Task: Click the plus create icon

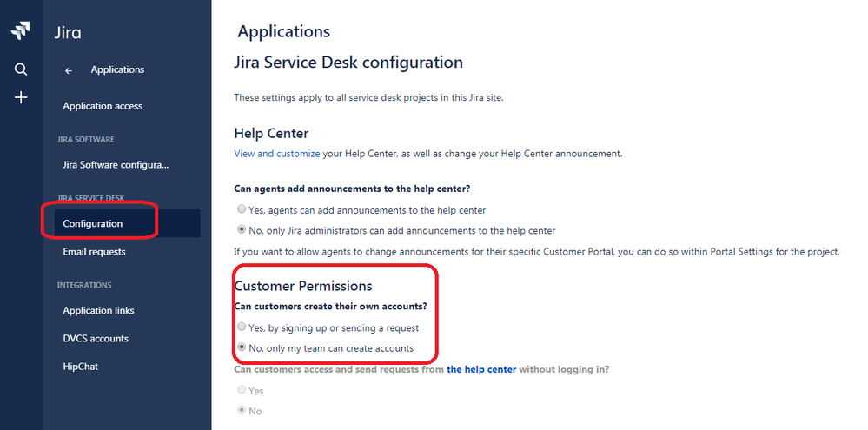Action: click(21, 97)
